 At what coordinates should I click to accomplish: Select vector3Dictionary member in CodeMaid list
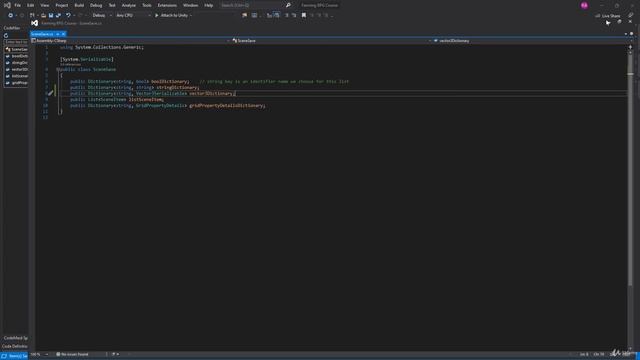tap(16, 69)
